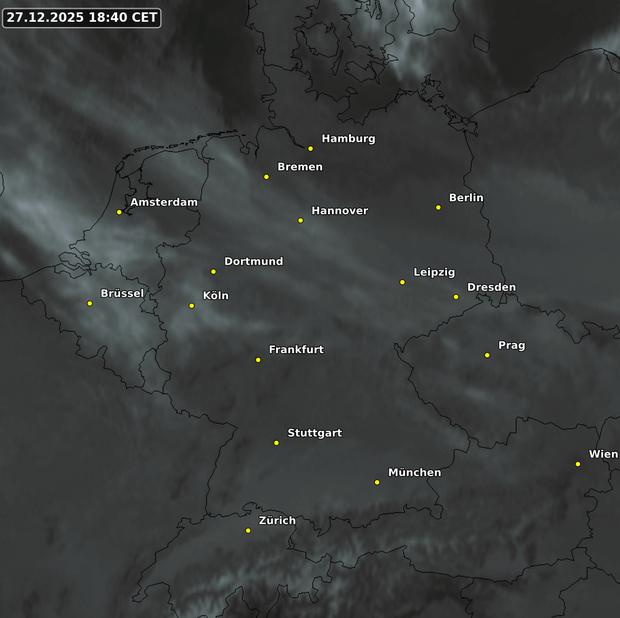This screenshot has height=618, width=620.
Task: Select the yellow dot for Prag
Action: (x=487, y=355)
